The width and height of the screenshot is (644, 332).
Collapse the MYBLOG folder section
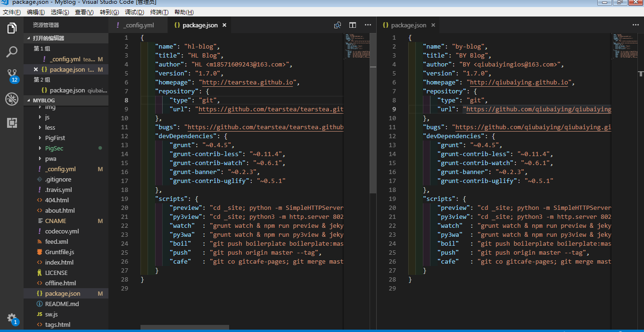[x=66, y=100]
